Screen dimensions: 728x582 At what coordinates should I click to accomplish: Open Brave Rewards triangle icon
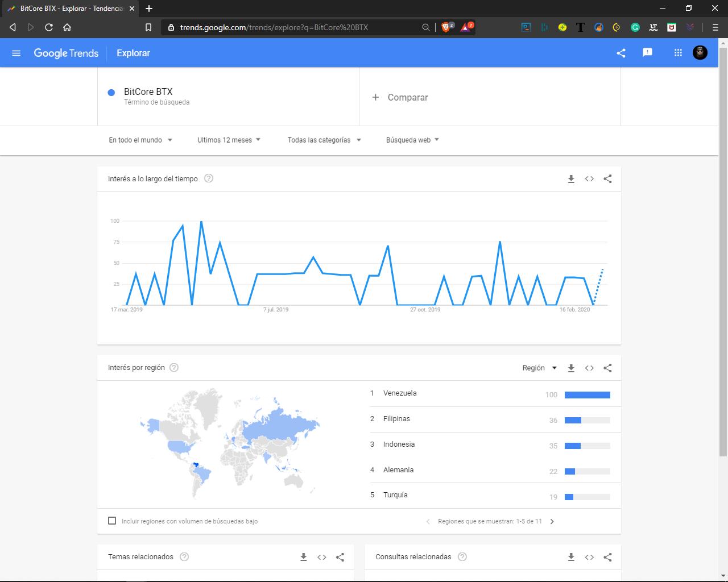pos(466,27)
